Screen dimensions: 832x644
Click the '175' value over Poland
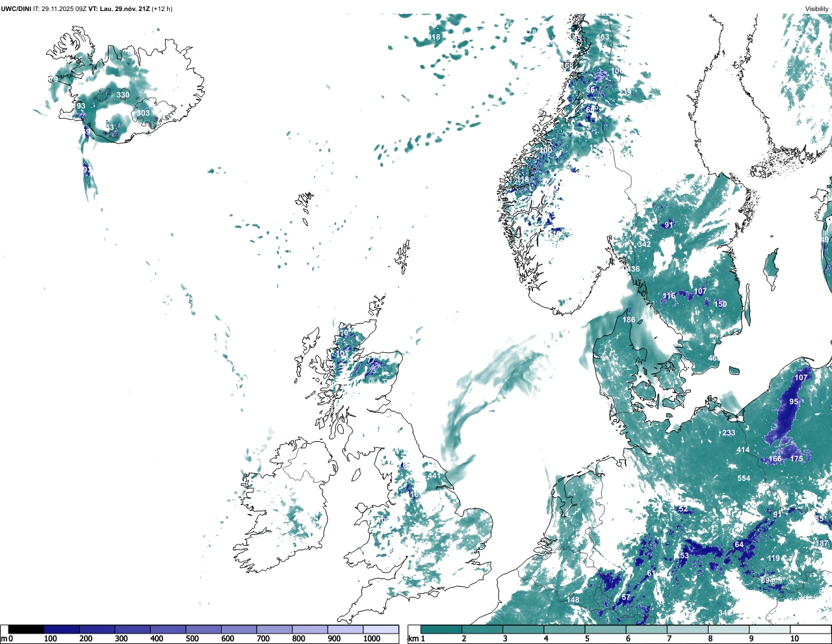797,459
